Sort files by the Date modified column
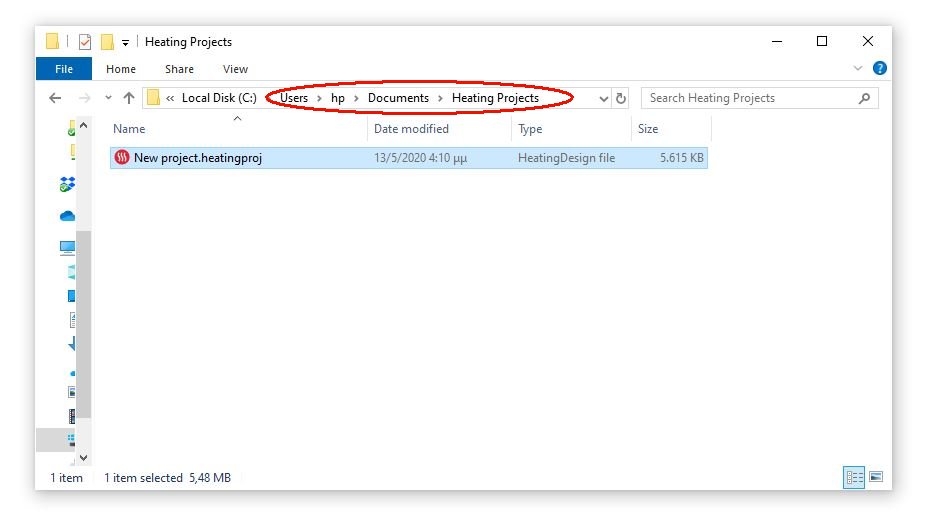Screen dimensions: 950x526 tap(411, 129)
